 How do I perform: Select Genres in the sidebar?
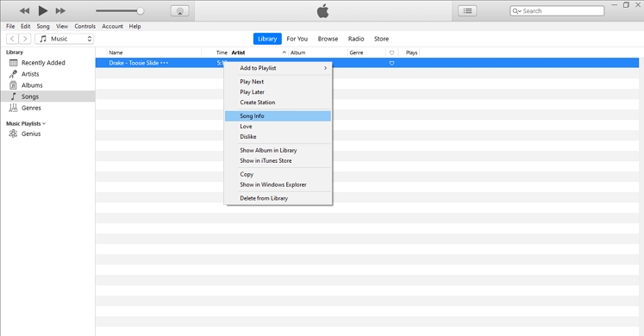pos(47,108)
